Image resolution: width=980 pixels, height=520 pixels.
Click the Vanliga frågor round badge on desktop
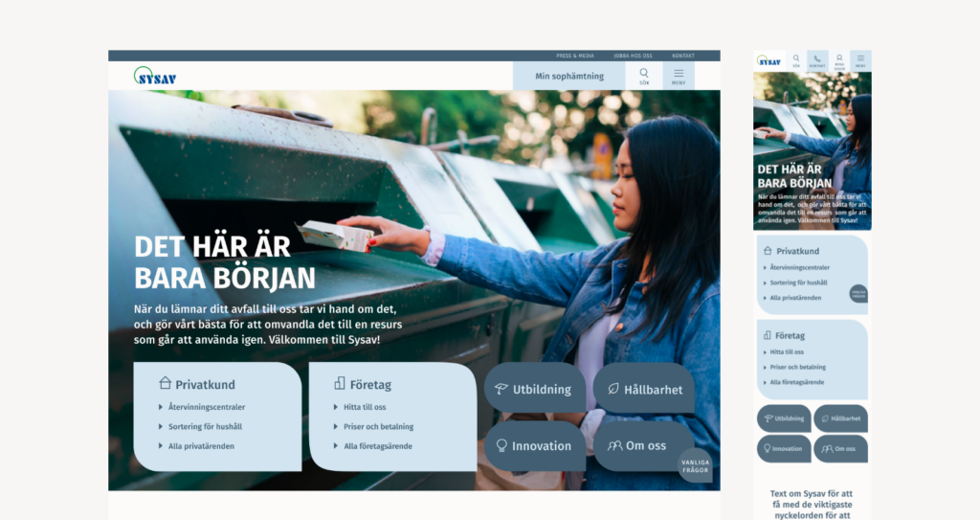(x=695, y=465)
